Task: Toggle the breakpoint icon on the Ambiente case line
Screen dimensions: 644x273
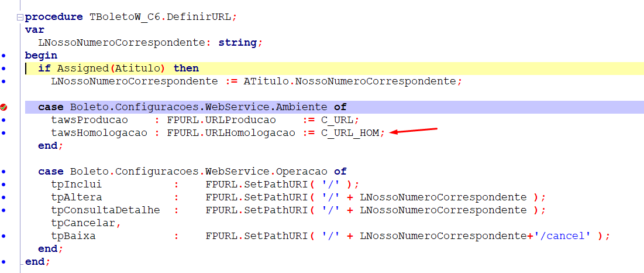Action: coord(4,107)
